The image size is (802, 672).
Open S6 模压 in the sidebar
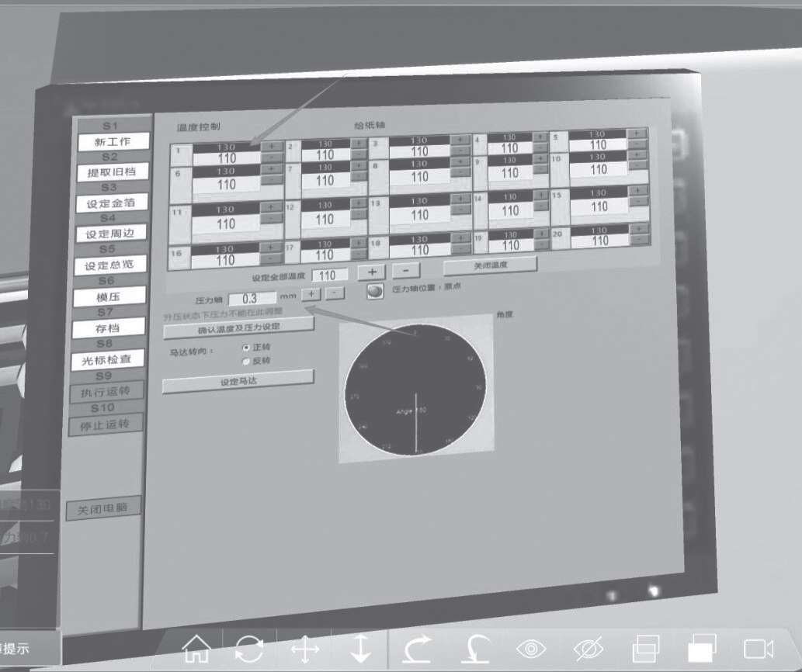[109, 296]
